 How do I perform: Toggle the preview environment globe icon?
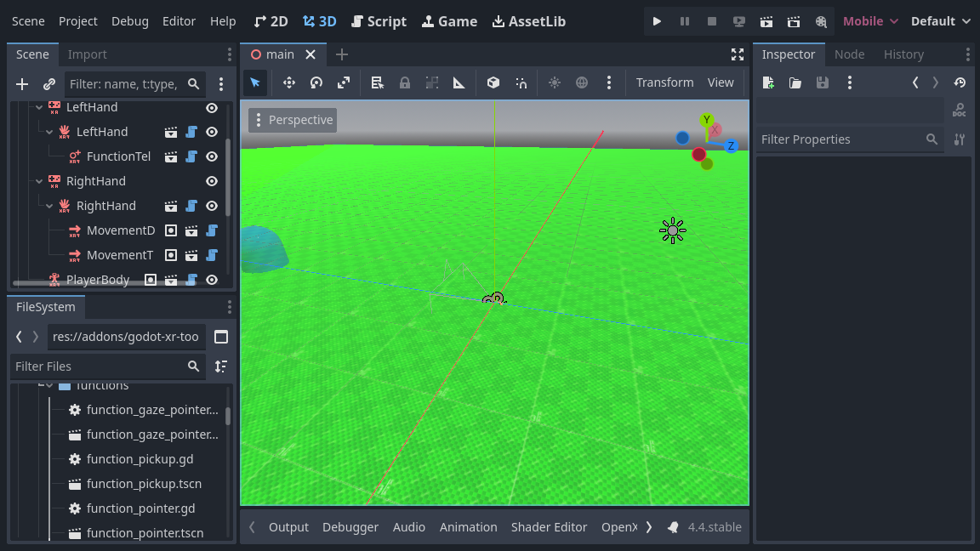582,82
